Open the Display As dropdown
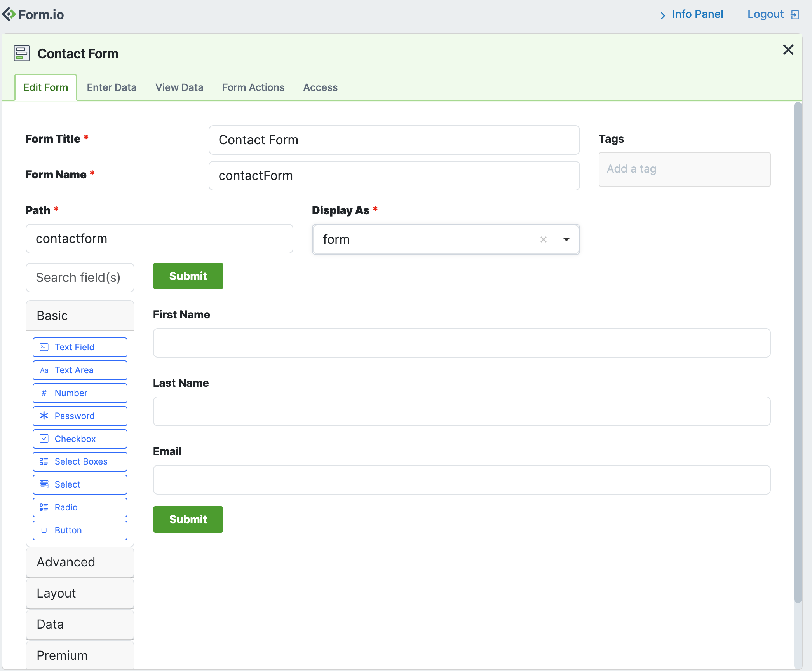 tap(566, 239)
